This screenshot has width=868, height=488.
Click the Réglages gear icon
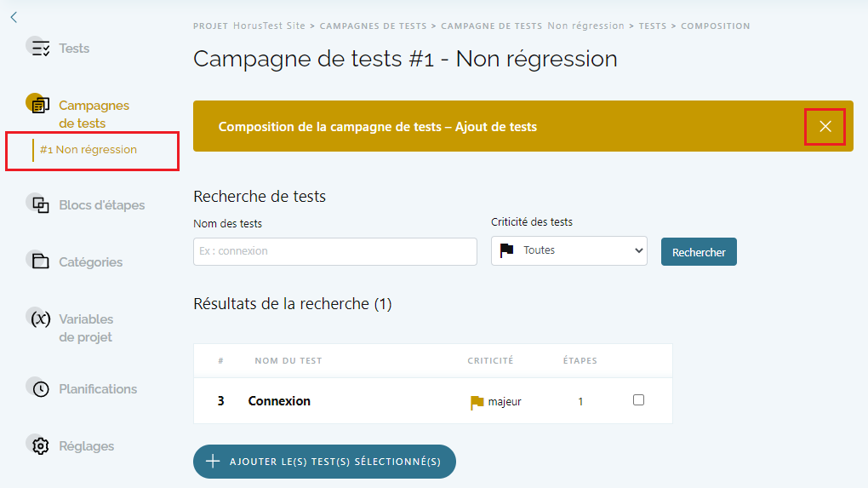[40, 445]
